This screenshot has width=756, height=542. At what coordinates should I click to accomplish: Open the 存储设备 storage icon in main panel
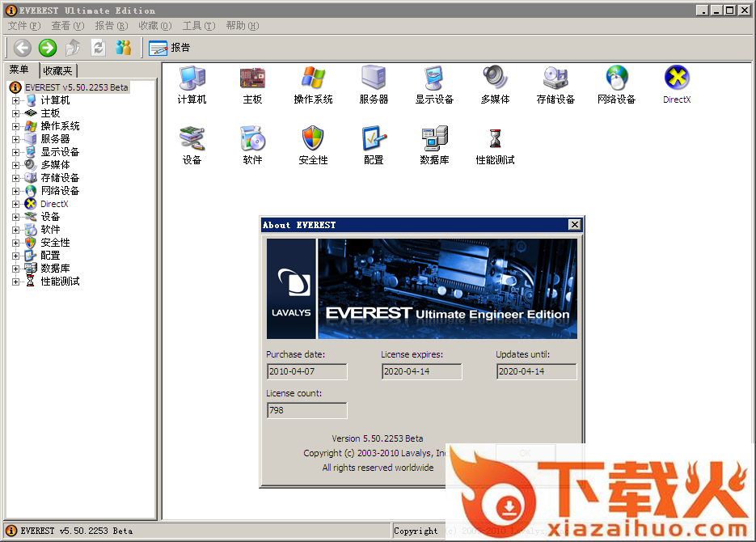[555, 79]
